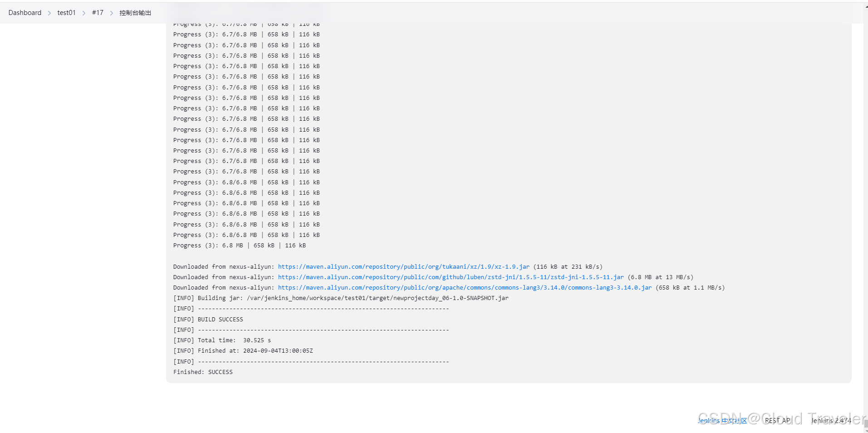Click the 'Finished at: 2024-09-04T13:00:05Z' line

(243, 350)
